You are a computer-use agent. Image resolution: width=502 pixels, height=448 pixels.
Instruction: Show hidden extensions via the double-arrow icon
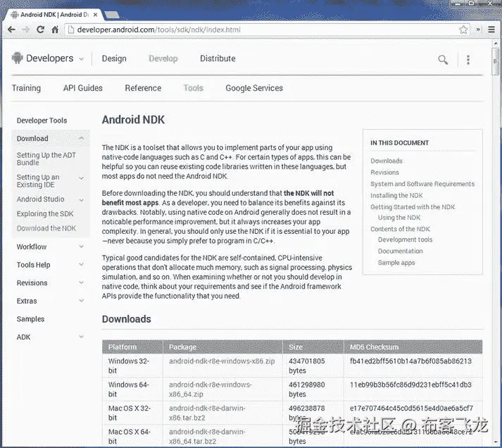(x=478, y=30)
